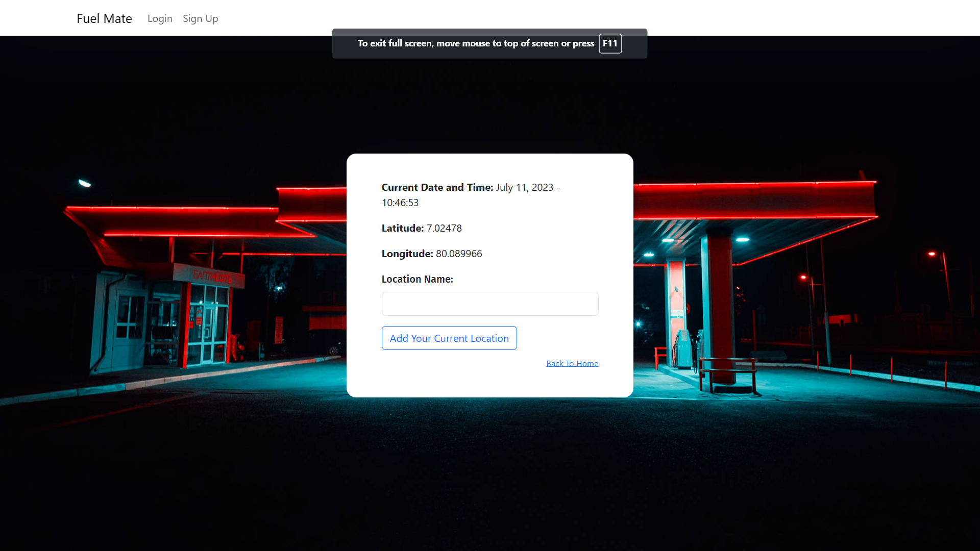Click the Fuel Mate brand logo

pyautogui.click(x=104, y=18)
